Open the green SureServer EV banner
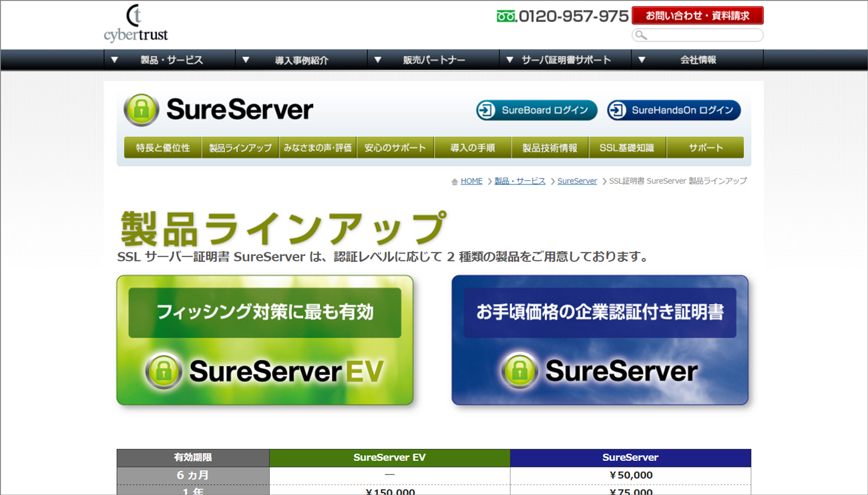 click(265, 340)
